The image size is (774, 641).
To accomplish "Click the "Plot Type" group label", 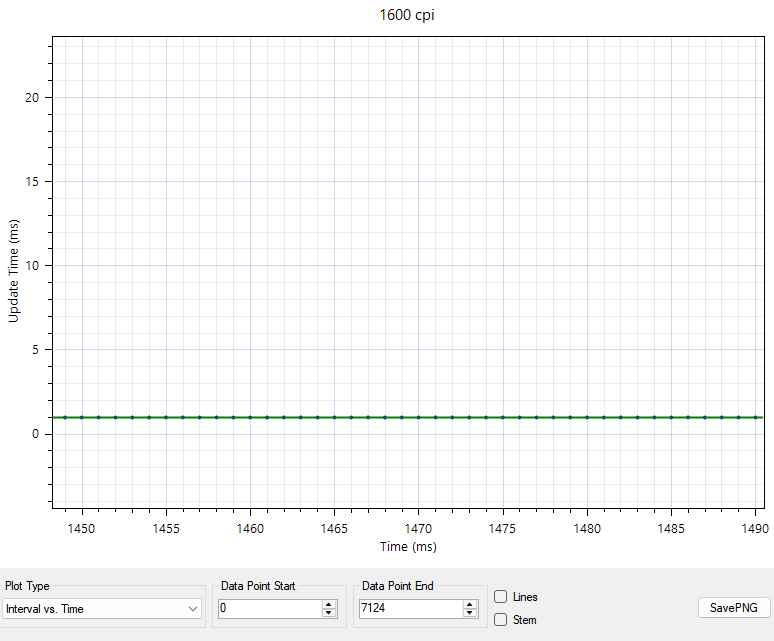I will (27, 586).
